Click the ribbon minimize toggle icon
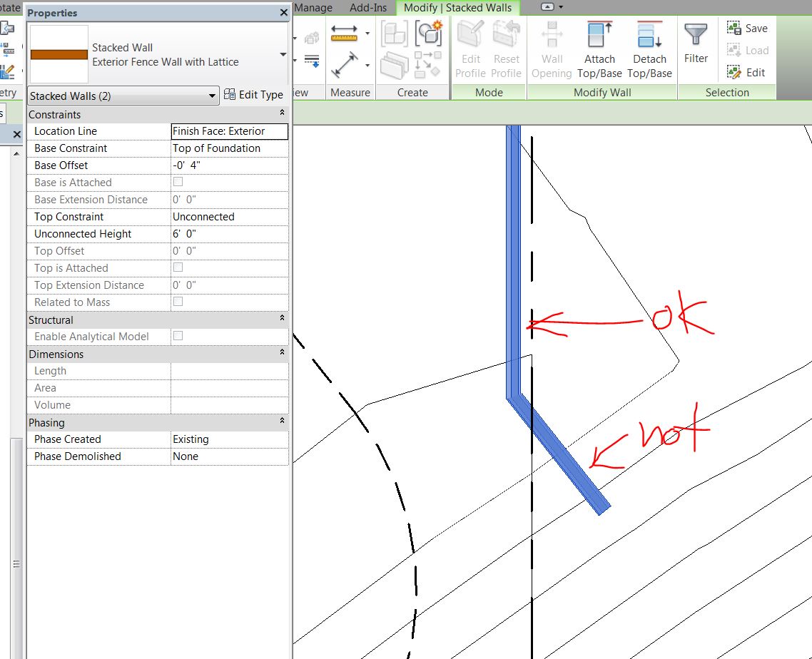Viewport: 812px width, 659px height. coord(547,6)
